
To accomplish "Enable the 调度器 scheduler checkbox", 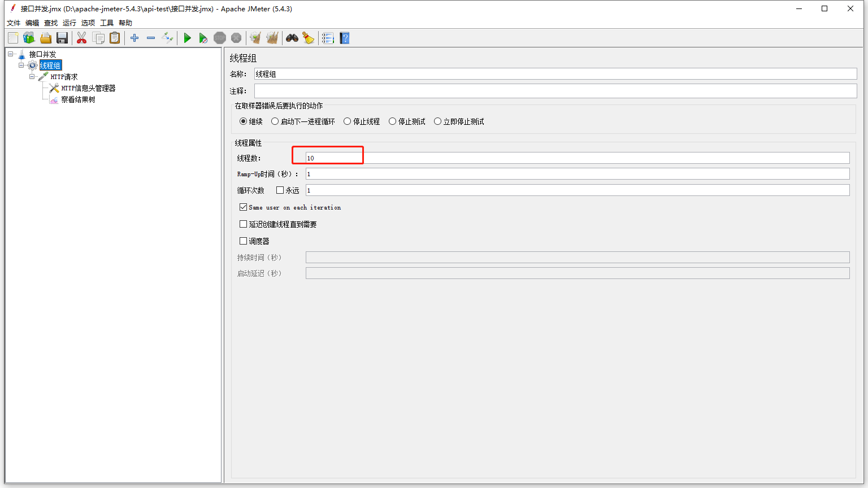I will pyautogui.click(x=244, y=241).
